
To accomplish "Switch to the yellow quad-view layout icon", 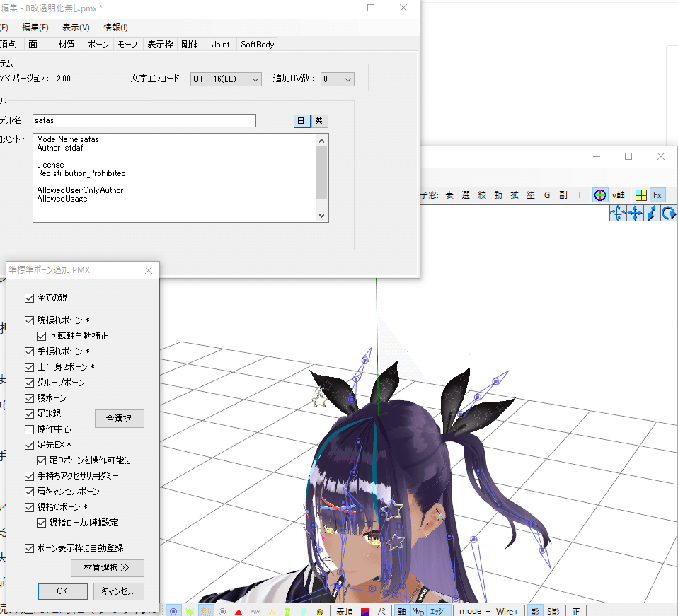I will pos(641,194).
